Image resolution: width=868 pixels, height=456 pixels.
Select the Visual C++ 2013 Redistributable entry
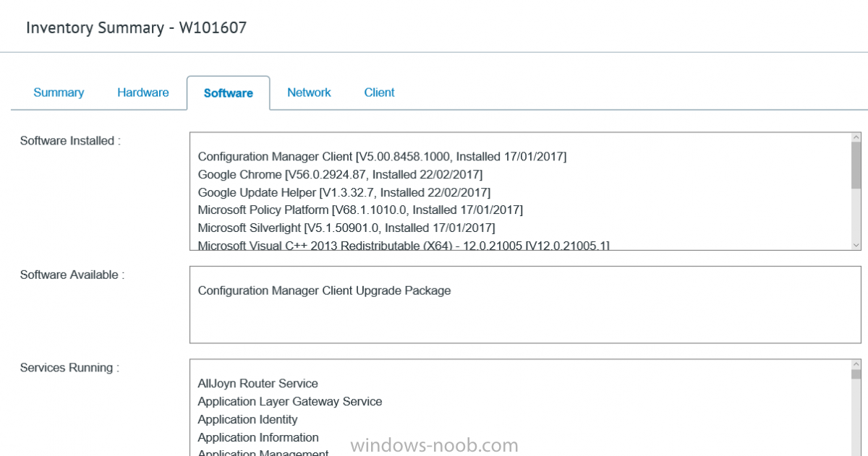(x=404, y=245)
